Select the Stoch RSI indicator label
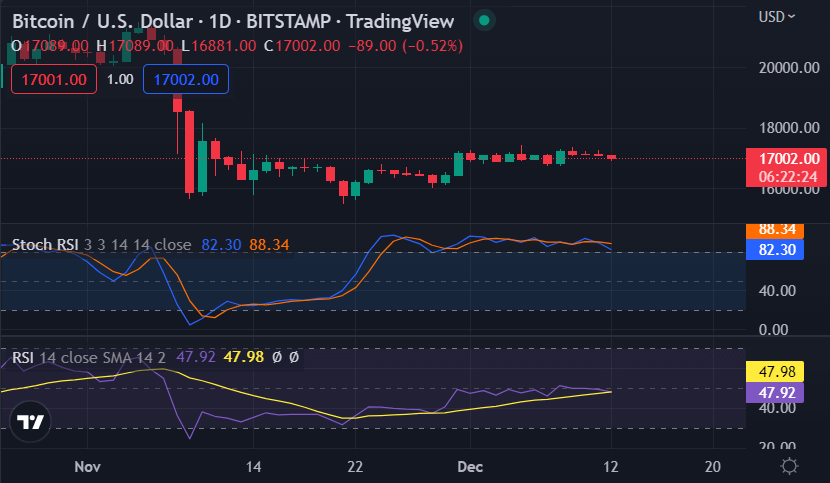Image resolution: width=830 pixels, height=483 pixels. [45, 245]
